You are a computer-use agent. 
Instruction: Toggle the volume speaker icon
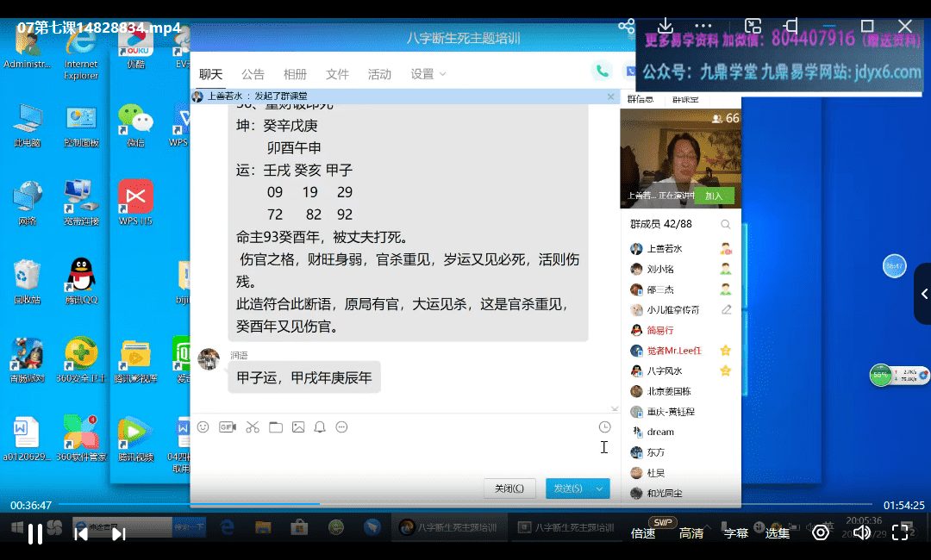(x=861, y=532)
